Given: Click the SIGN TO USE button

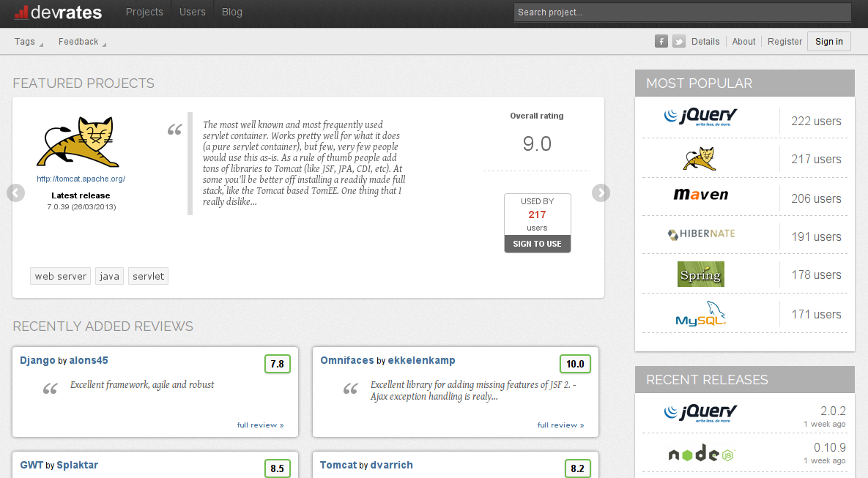Looking at the screenshot, I should (537, 244).
